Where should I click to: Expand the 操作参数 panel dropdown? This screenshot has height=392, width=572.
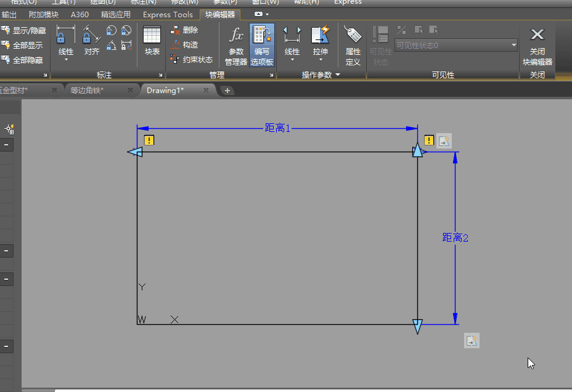(337, 75)
